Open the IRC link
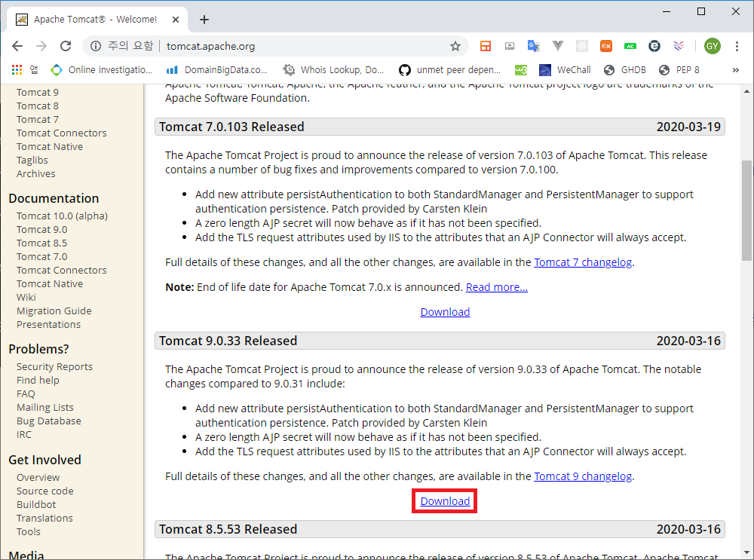Screen dimensions: 754x560 24,435
